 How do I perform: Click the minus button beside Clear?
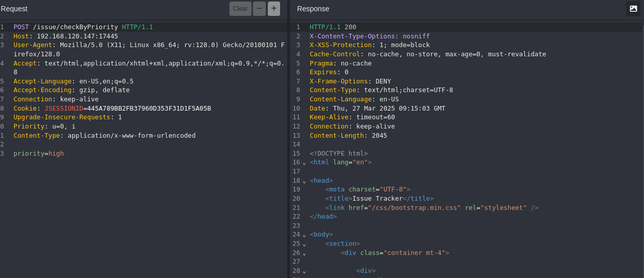click(x=259, y=9)
